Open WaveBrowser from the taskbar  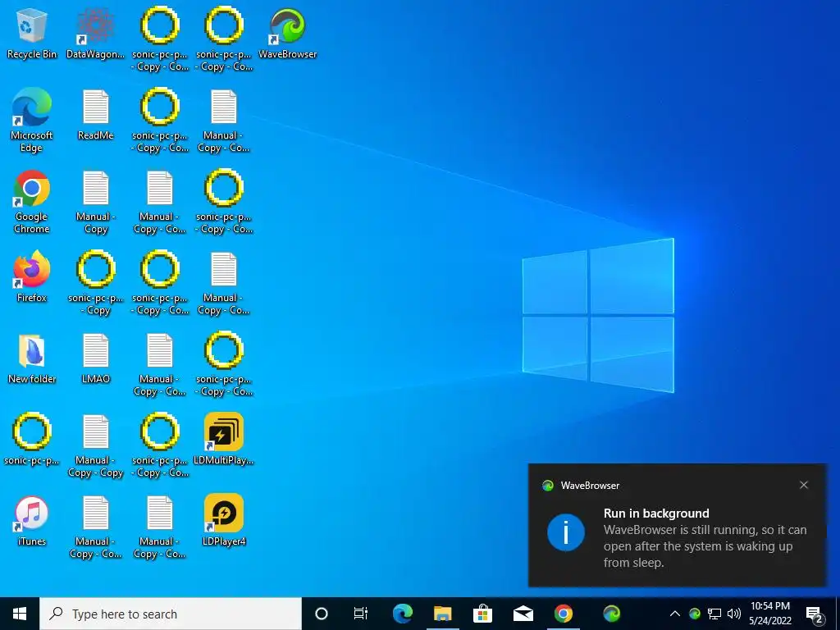pos(611,614)
